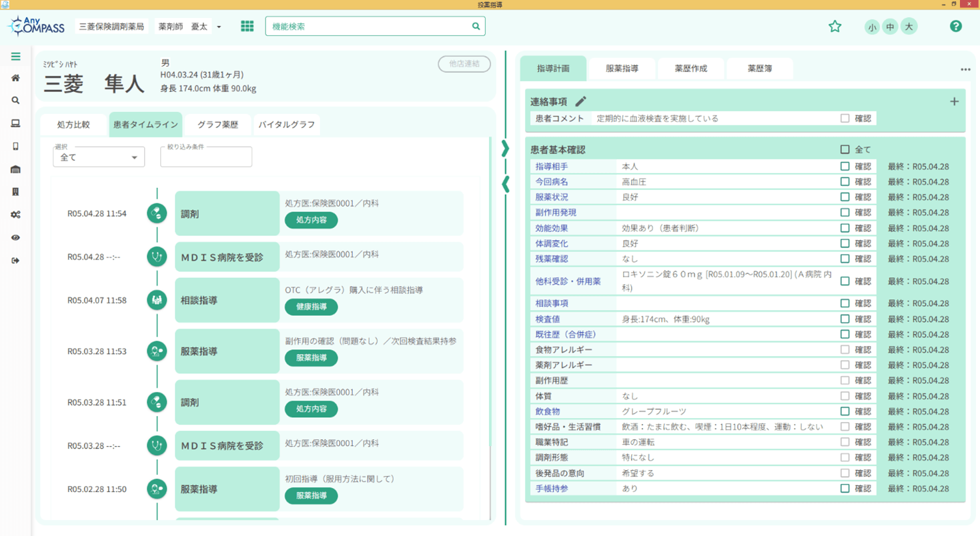Edit 連絡事項 with the pencil icon
980x536 pixels.
coord(580,101)
